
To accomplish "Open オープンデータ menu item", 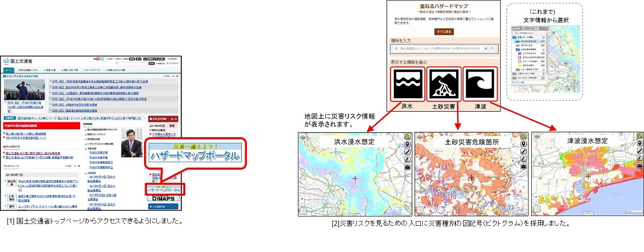I will click(x=92, y=70).
